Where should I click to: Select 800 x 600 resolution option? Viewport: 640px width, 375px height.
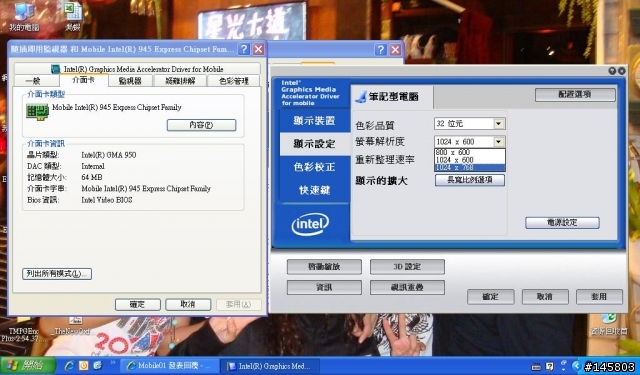469,152
